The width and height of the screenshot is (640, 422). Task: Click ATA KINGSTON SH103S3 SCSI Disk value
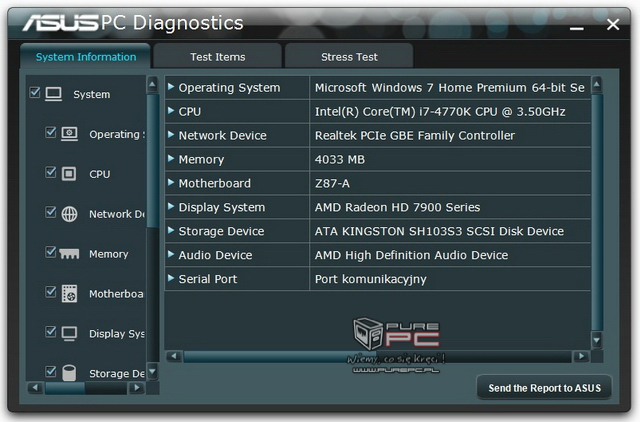point(439,231)
